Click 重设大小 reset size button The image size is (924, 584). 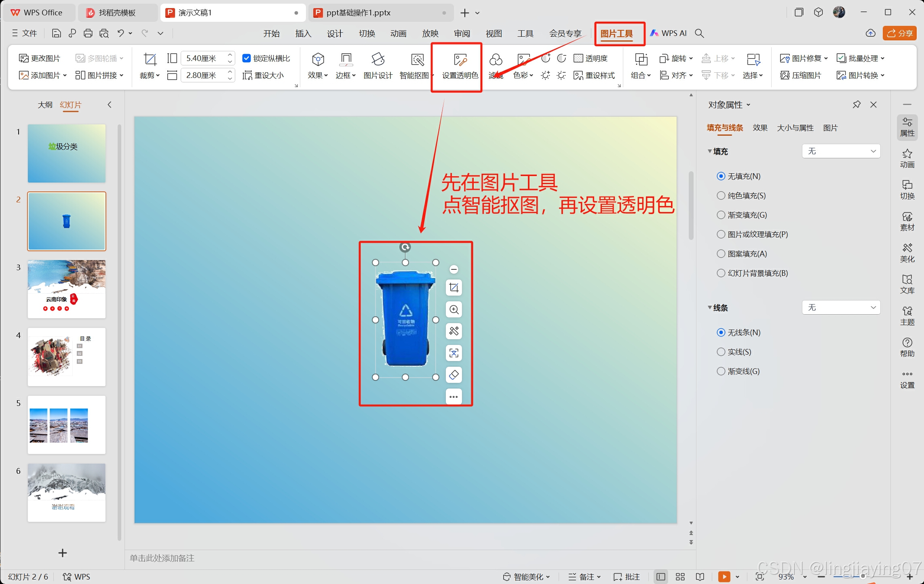point(263,75)
